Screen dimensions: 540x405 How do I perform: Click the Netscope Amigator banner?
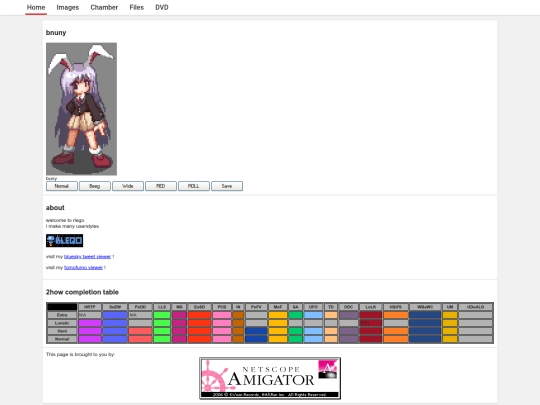(270, 378)
